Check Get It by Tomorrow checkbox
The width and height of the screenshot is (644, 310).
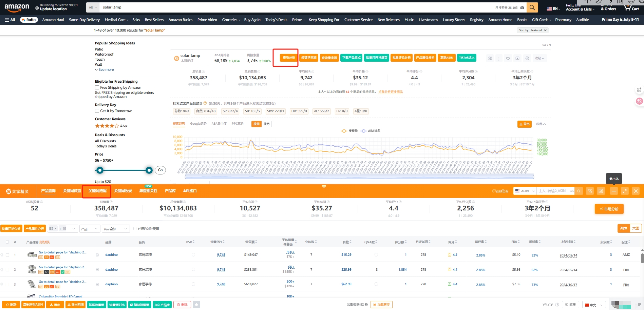point(97,111)
